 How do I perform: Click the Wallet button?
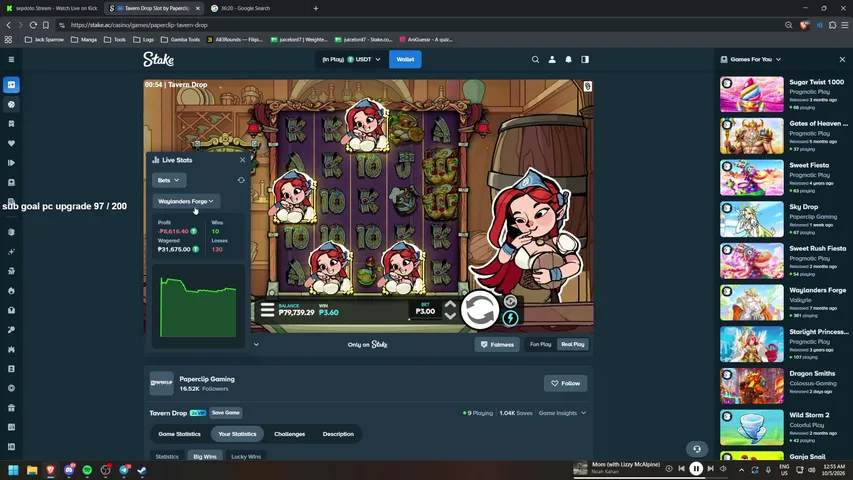point(405,59)
